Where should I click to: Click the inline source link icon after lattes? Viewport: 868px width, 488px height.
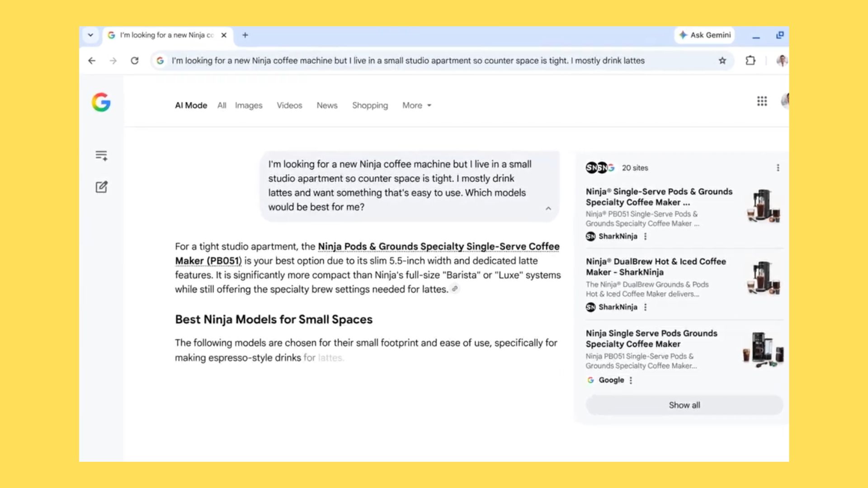click(x=455, y=289)
